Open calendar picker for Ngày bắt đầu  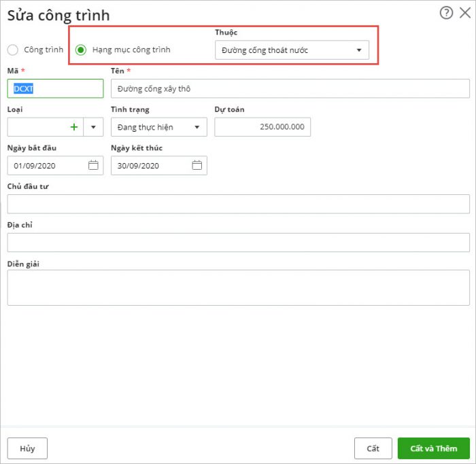93,165
